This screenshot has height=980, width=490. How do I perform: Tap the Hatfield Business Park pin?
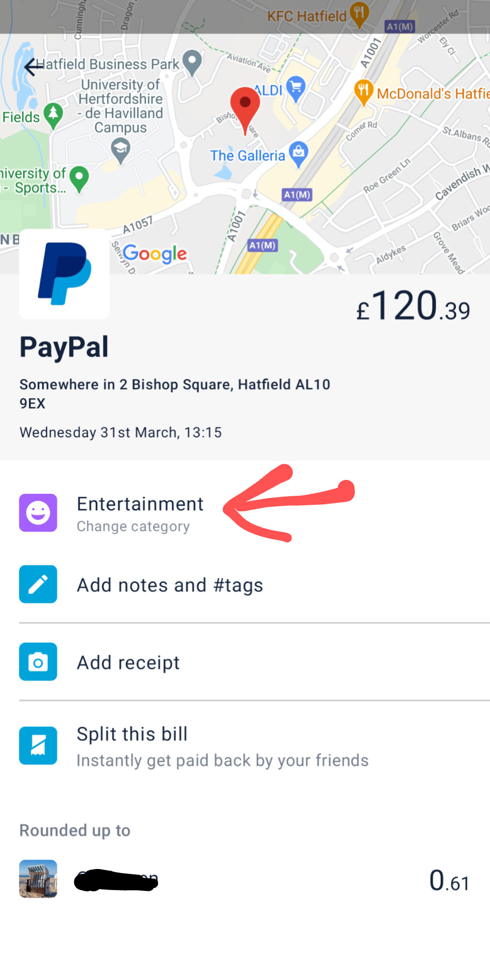(x=192, y=62)
